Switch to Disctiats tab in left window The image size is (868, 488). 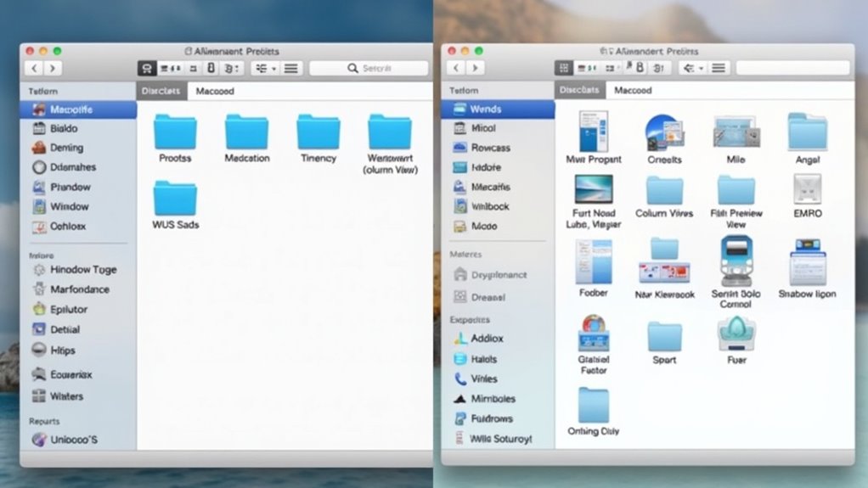(x=161, y=91)
